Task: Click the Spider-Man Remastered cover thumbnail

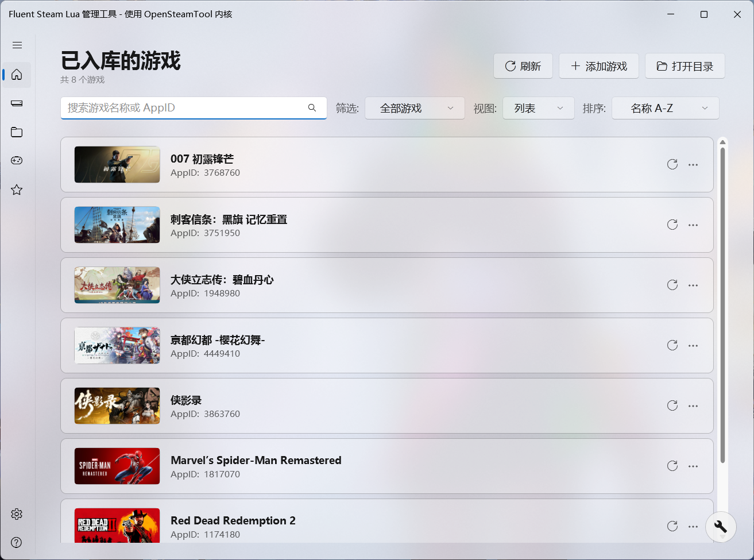Action: pos(117,466)
